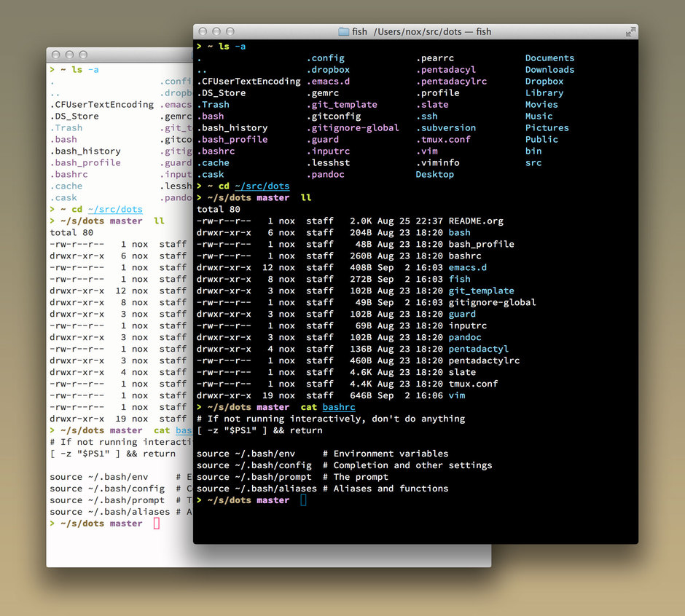The height and width of the screenshot is (616, 685).
Task: Click '.bash_history' in dark terminal
Action: 232,128
